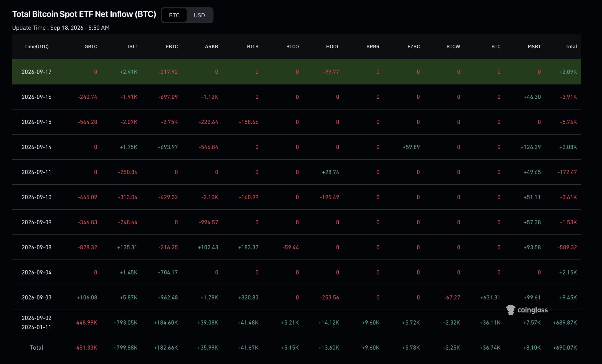
Task: Click the BITB column header
Action: (x=253, y=46)
